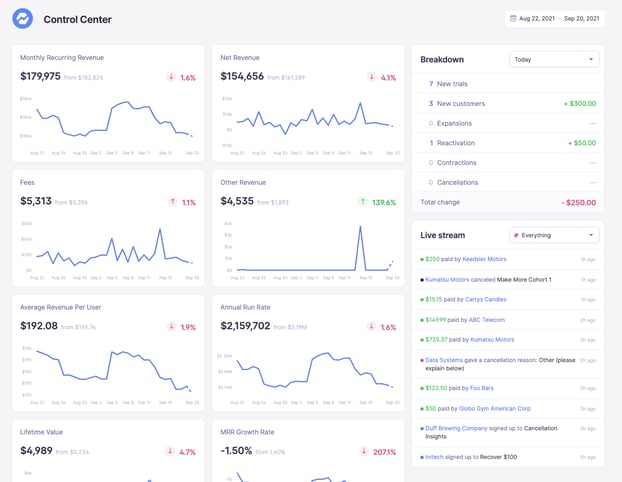The height and width of the screenshot is (482, 622).
Task: Open Kumatsu Motors link in canceled event
Action: (447, 280)
